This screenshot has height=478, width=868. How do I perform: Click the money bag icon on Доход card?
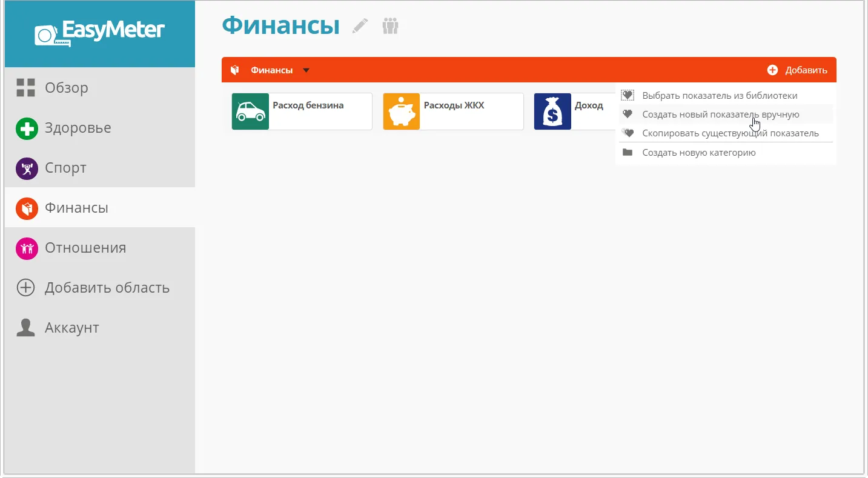pyautogui.click(x=552, y=111)
